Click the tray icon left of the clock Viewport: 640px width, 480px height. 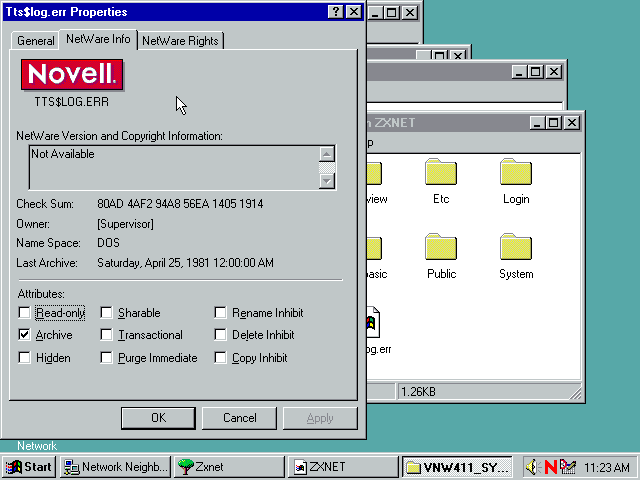tap(568, 467)
